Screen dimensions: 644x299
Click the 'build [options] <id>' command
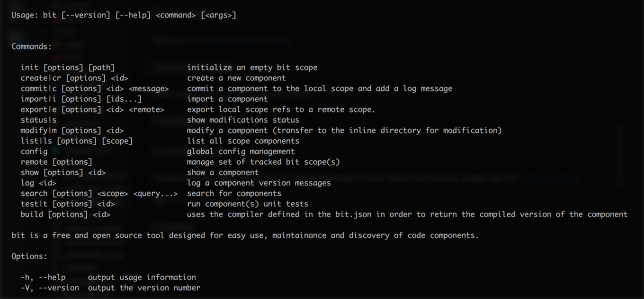[65, 214]
